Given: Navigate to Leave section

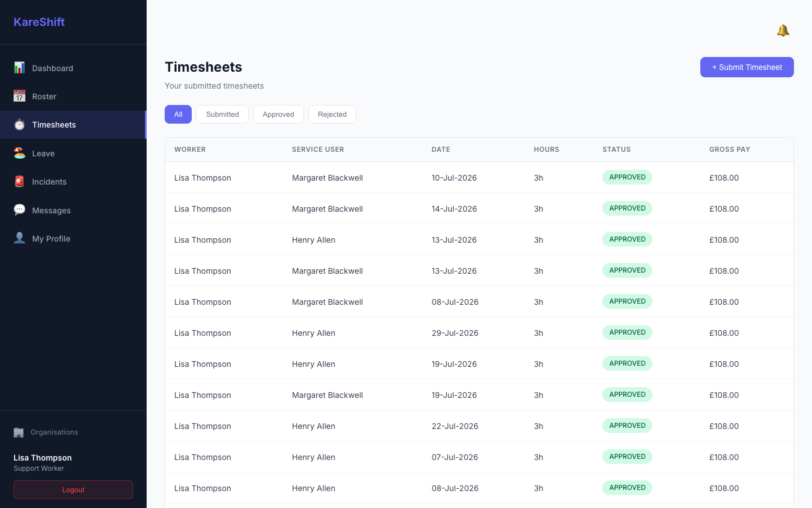Looking at the screenshot, I should click(73, 154).
